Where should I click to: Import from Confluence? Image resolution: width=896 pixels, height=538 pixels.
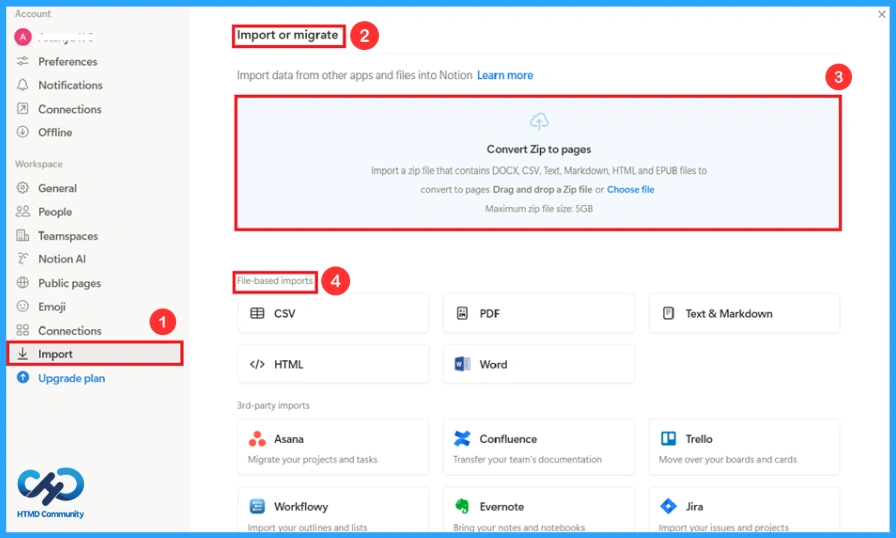(539, 447)
